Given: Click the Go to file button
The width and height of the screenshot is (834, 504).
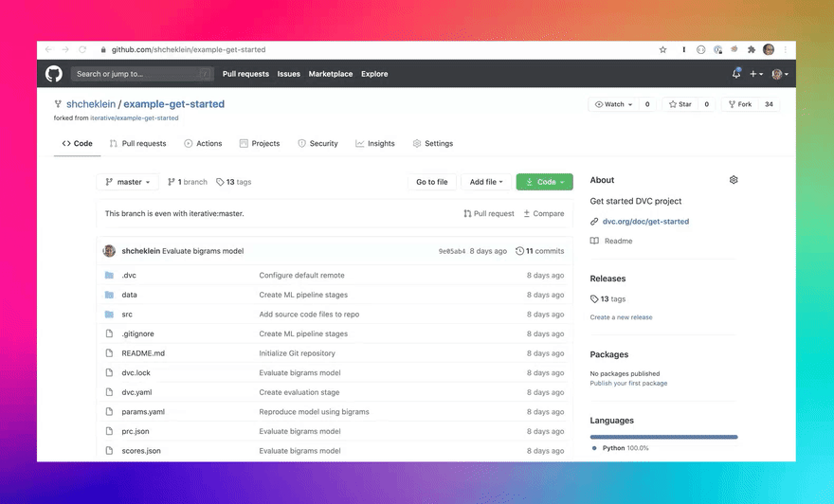Looking at the screenshot, I should point(432,182).
